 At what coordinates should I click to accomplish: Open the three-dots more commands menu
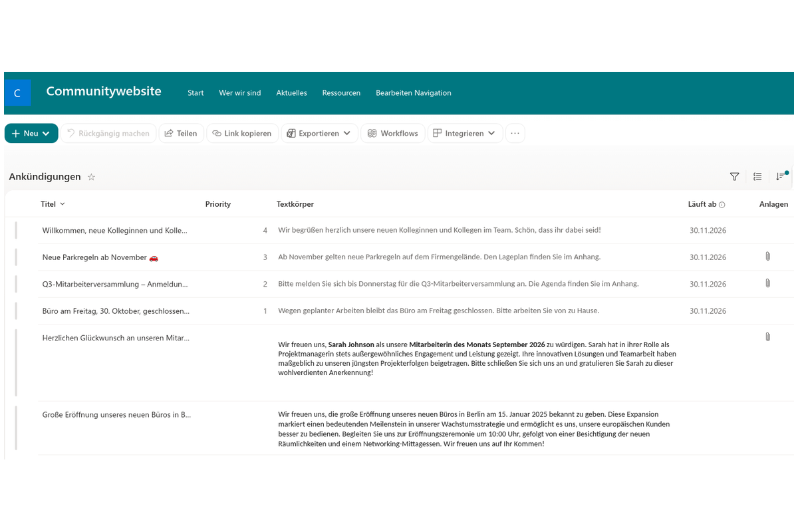tap(515, 133)
